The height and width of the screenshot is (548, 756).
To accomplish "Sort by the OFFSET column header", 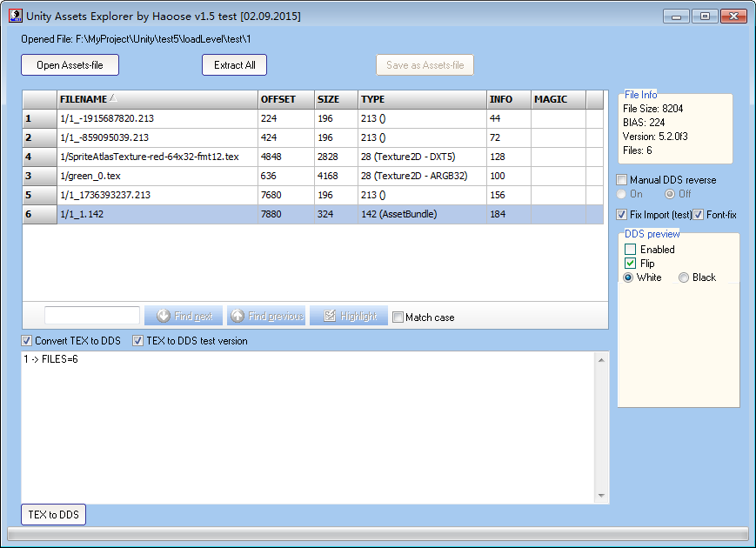I will pos(286,99).
